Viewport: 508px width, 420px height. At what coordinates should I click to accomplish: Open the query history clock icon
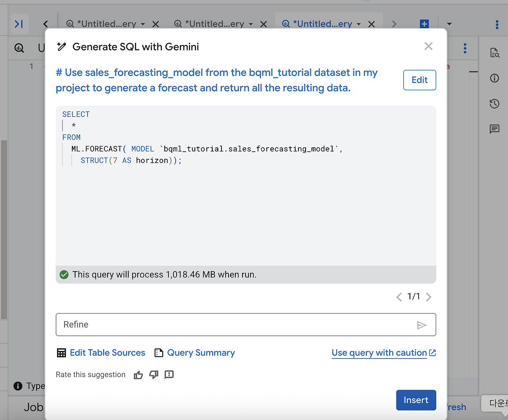pos(495,104)
